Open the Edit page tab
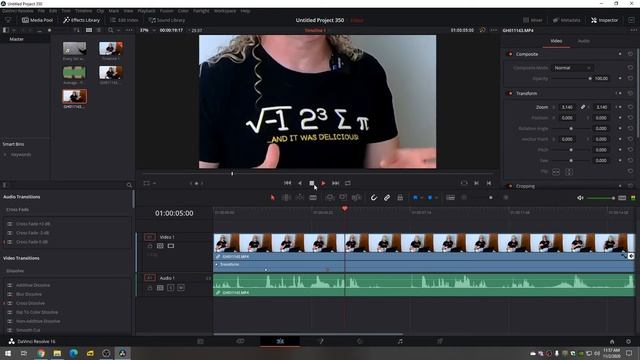This screenshot has height=360, width=640. click(280, 341)
